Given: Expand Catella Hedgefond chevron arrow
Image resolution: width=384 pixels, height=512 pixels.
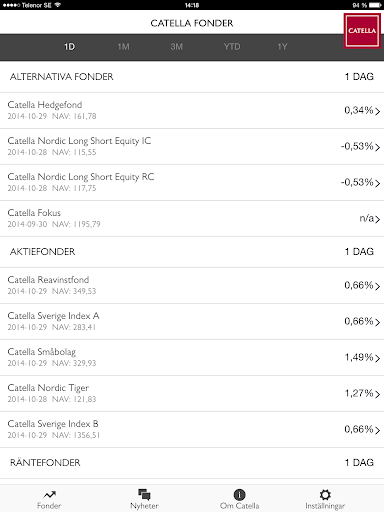Looking at the screenshot, I should [377, 111].
